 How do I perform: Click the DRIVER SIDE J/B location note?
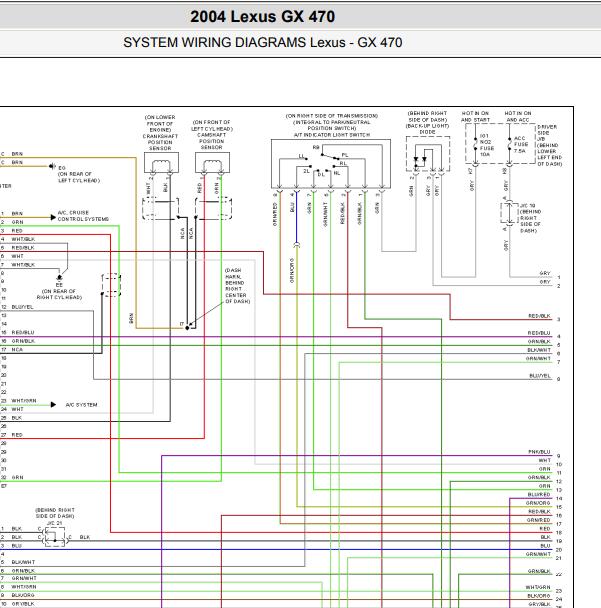549,145
